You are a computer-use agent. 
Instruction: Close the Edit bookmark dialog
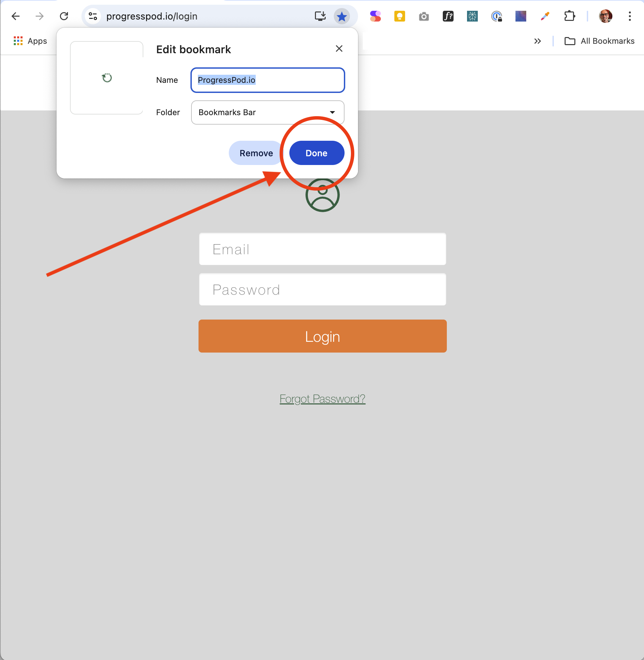click(x=339, y=49)
